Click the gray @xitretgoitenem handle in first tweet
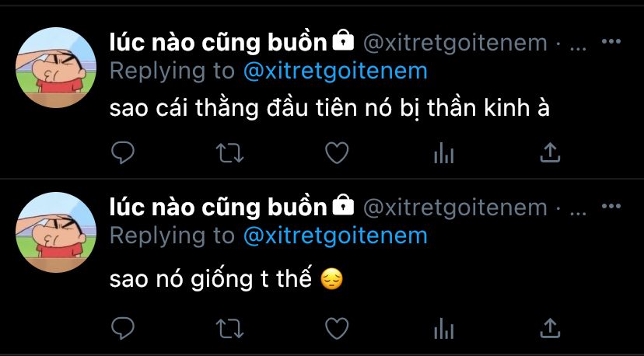The image size is (644, 356). [x=455, y=44]
